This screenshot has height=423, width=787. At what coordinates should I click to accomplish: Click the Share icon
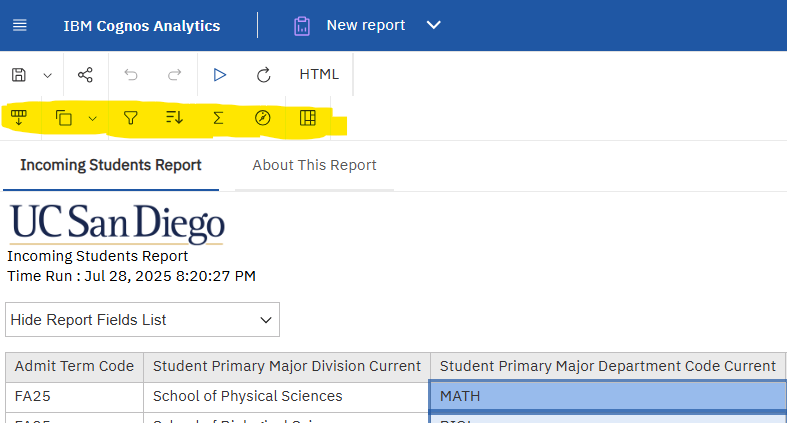click(x=85, y=75)
